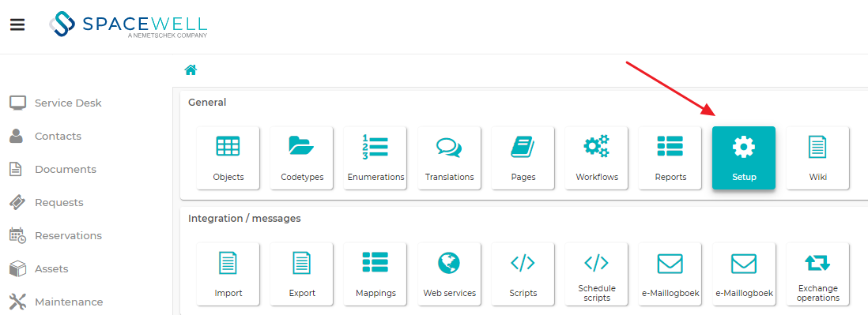
Task: Open the Pages tile
Action: 523,158
